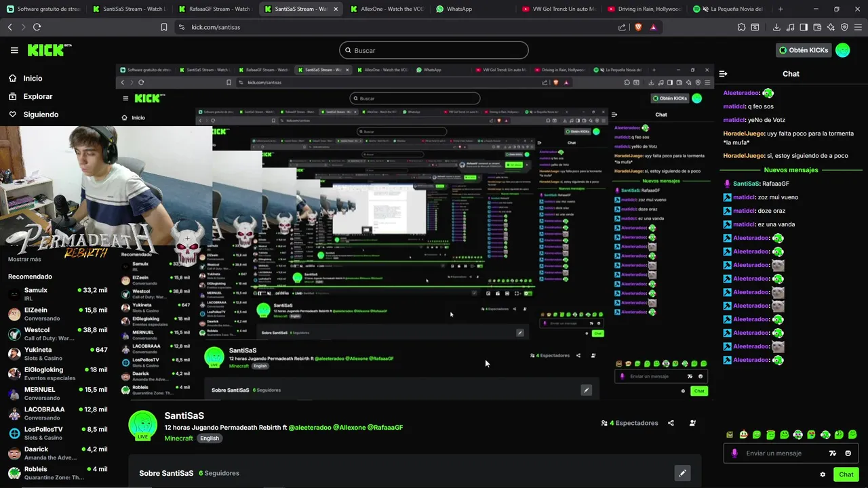Screen dimensions: 868x488
Task: Jump to Nuevos mensajes in chat
Action: 791,170
